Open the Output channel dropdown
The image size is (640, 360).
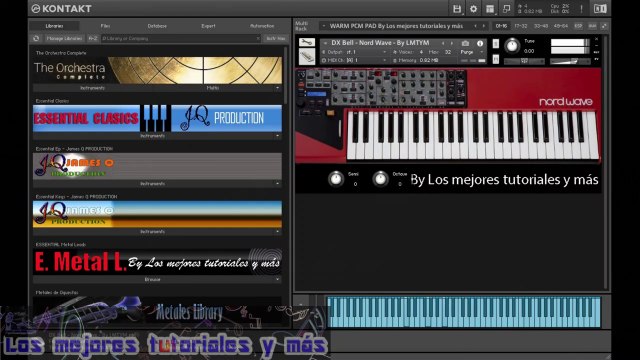point(384,52)
